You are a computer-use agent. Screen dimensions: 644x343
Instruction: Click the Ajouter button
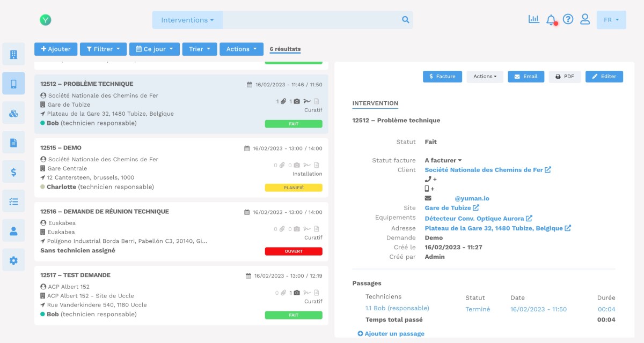coord(56,49)
